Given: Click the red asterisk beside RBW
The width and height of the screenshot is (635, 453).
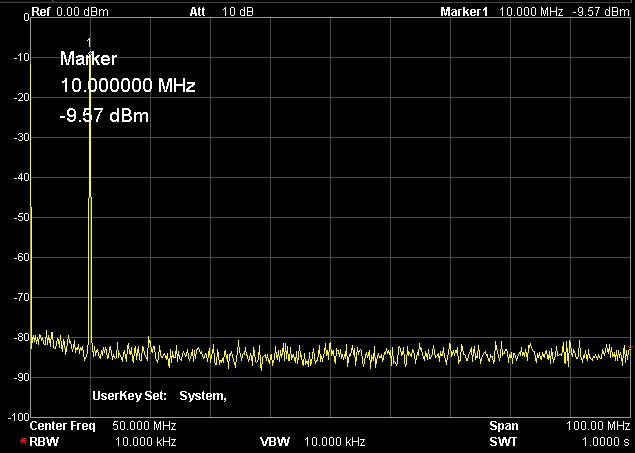Looking at the screenshot, I should tap(23, 441).
